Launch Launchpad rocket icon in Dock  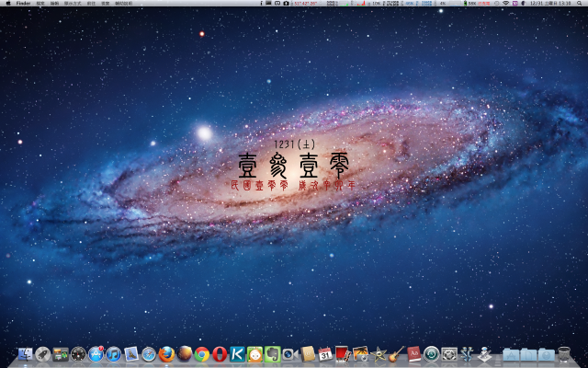tap(43, 354)
